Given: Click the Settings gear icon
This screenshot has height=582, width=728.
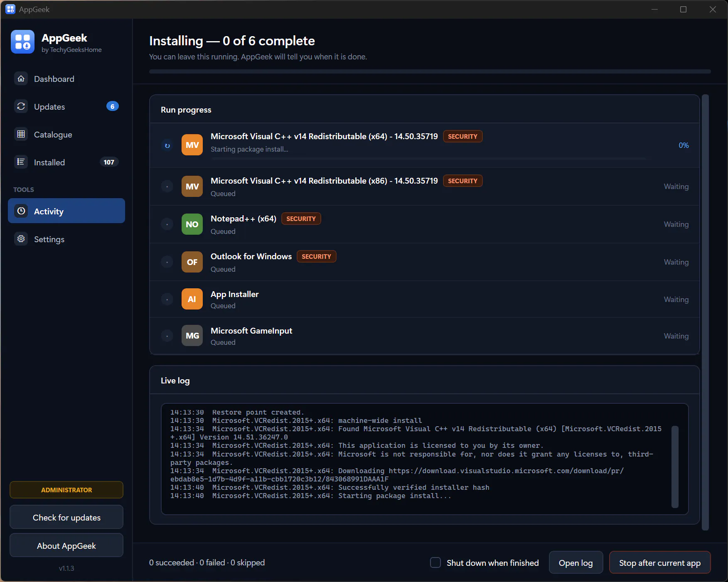Looking at the screenshot, I should pos(21,239).
